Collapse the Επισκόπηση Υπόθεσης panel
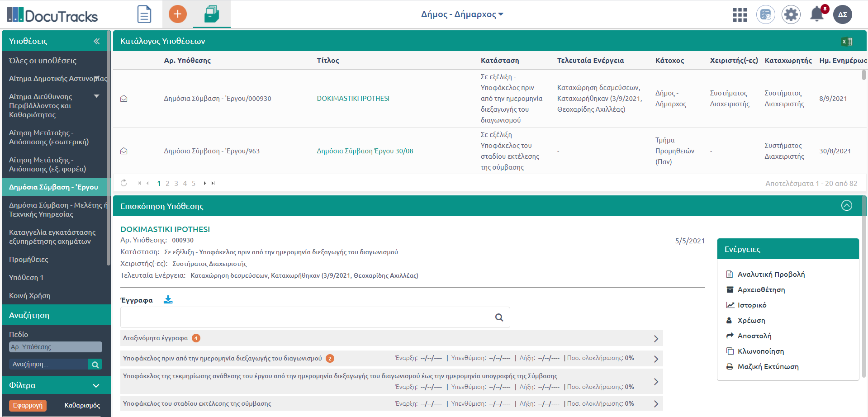Viewport: 868px width, 417px height. pos(846,206)
